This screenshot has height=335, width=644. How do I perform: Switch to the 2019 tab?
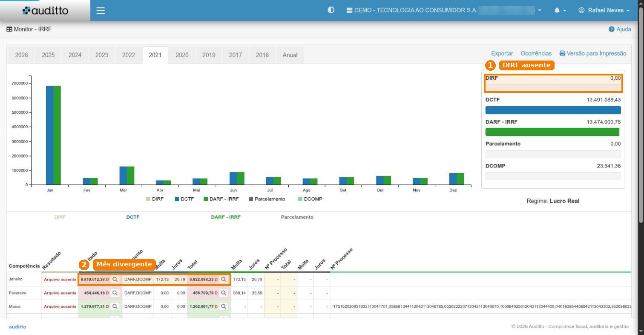pos(209,55)
